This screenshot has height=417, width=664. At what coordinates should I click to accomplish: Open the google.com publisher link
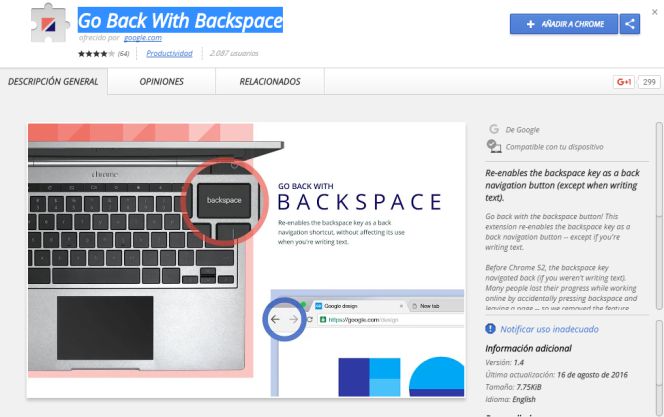pos(143,38)
